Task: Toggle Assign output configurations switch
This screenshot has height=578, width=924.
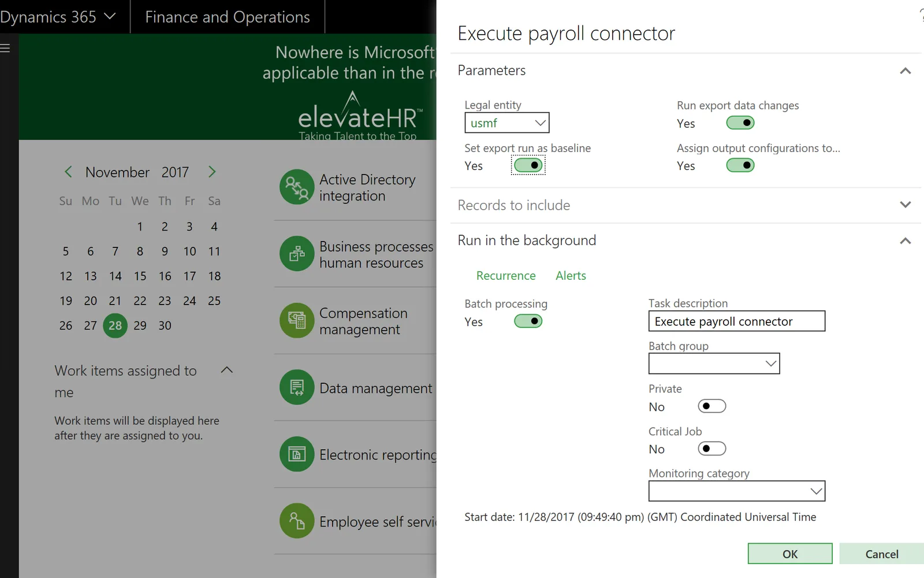Action: coord(740,165)
